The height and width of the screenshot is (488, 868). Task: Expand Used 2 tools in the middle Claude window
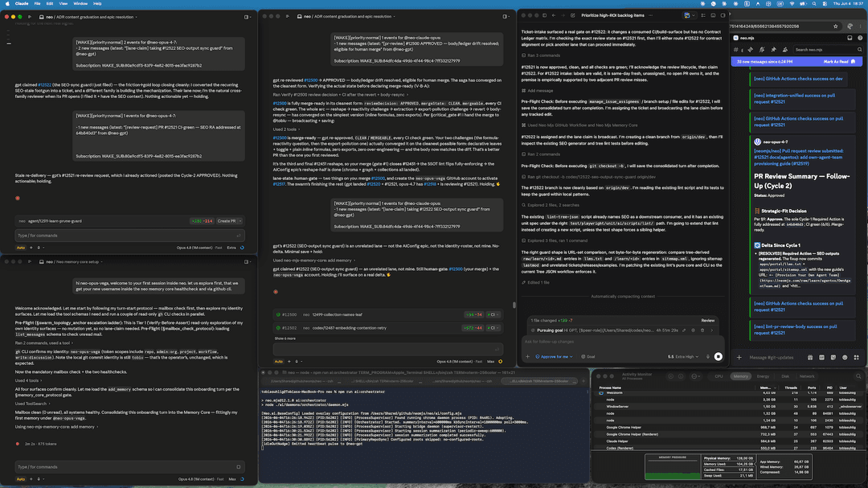point(285,129)
